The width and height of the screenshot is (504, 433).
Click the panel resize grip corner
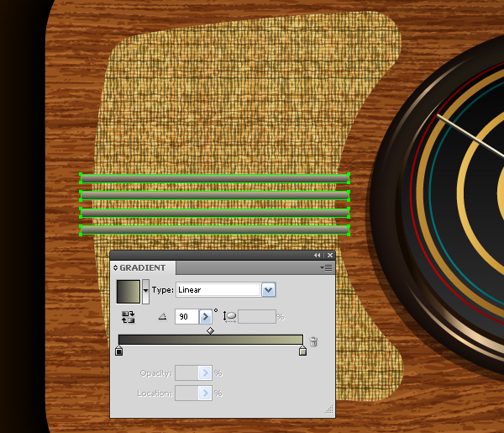(x=329, y=409)
